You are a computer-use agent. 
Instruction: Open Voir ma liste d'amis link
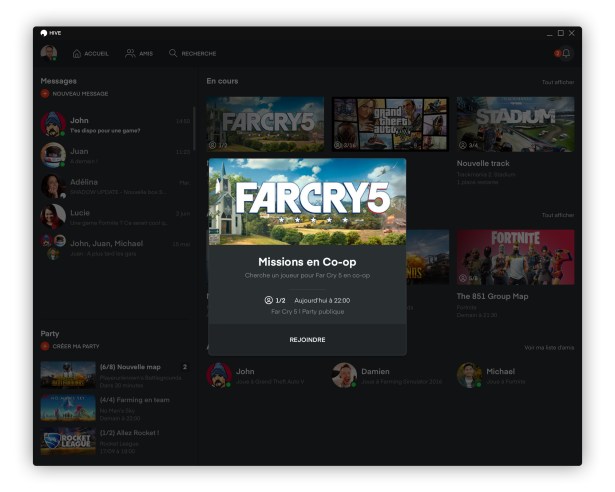tap(549, 348)
